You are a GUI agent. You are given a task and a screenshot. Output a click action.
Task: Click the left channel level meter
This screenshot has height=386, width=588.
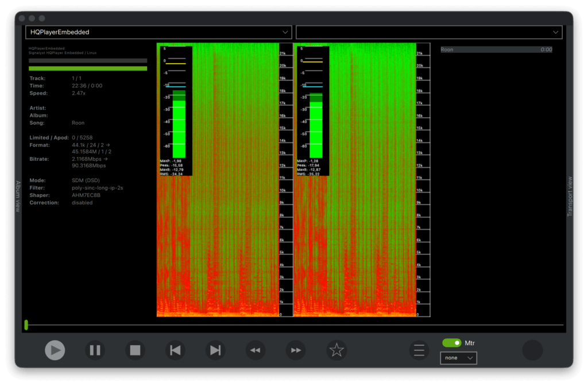click(176, 111)
